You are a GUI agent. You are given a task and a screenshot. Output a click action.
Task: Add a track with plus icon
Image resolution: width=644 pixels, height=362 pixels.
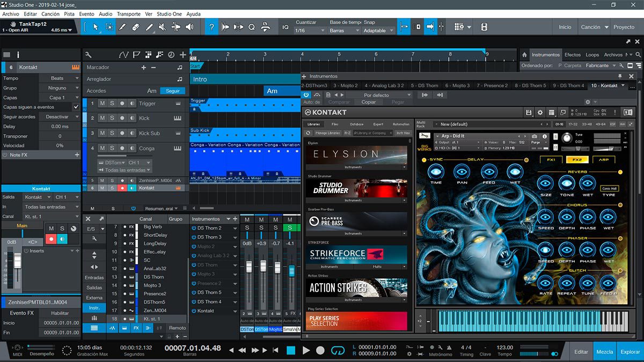184,55
